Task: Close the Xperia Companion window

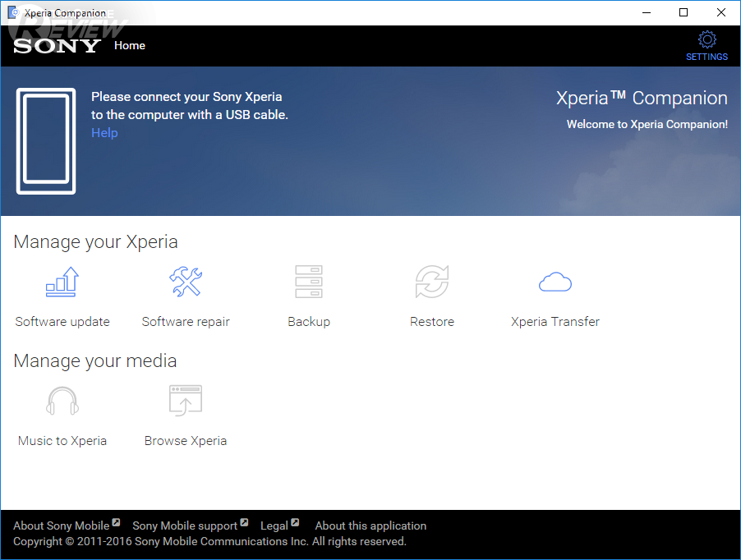Action: tap(721, 13)
